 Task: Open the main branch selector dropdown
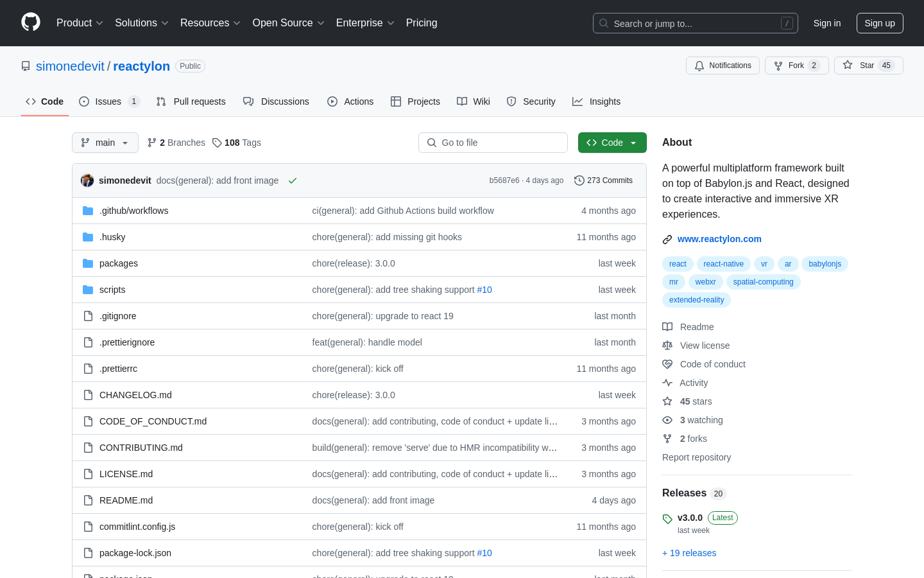coord(105,143)
